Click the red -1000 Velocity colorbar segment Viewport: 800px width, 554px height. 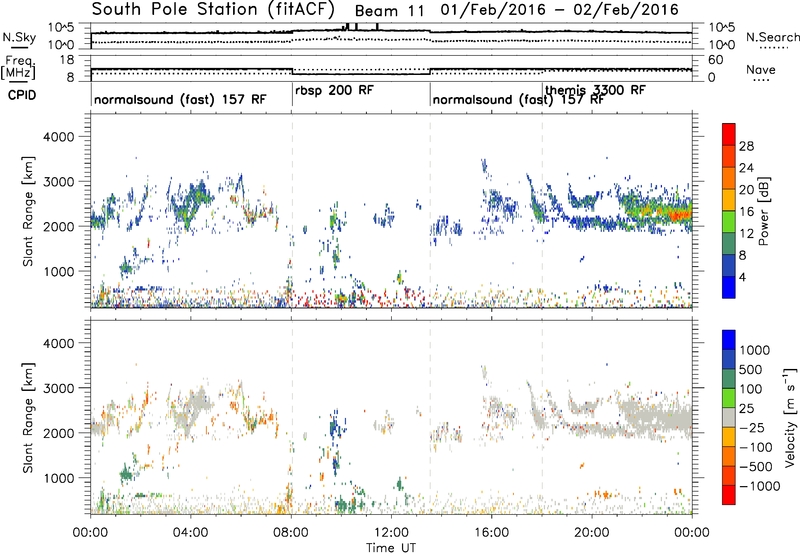[729, 495]
